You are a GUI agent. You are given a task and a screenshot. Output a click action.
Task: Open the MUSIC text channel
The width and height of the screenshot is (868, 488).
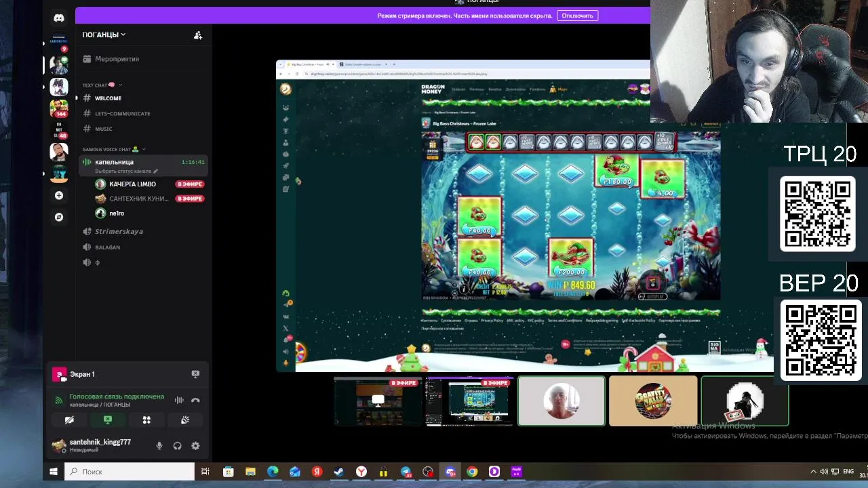coord(103,129)
